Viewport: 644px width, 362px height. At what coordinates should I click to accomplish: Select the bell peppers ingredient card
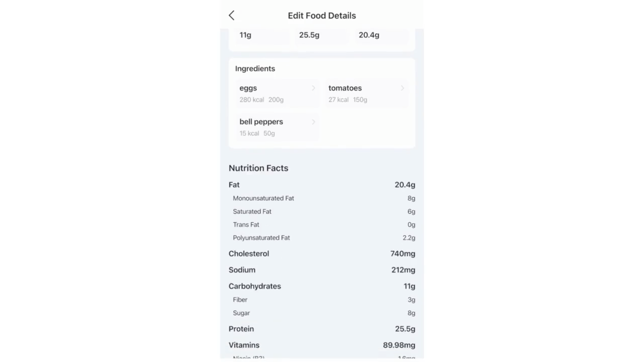[277, 127]
